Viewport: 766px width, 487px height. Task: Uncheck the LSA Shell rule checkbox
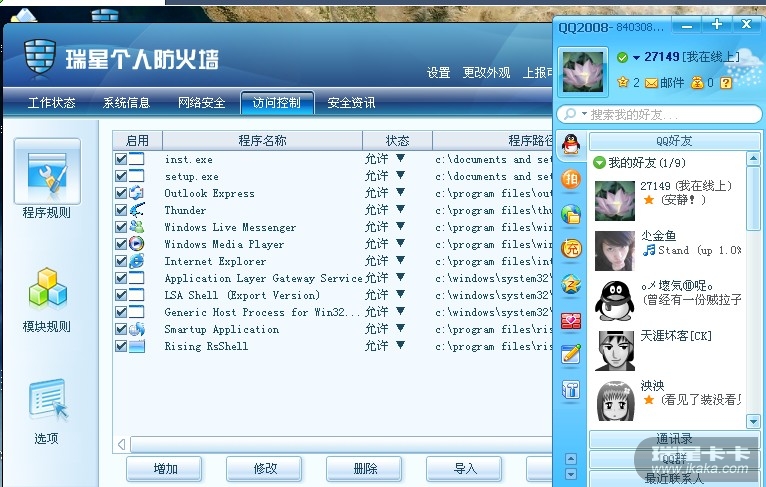(121, 295)
